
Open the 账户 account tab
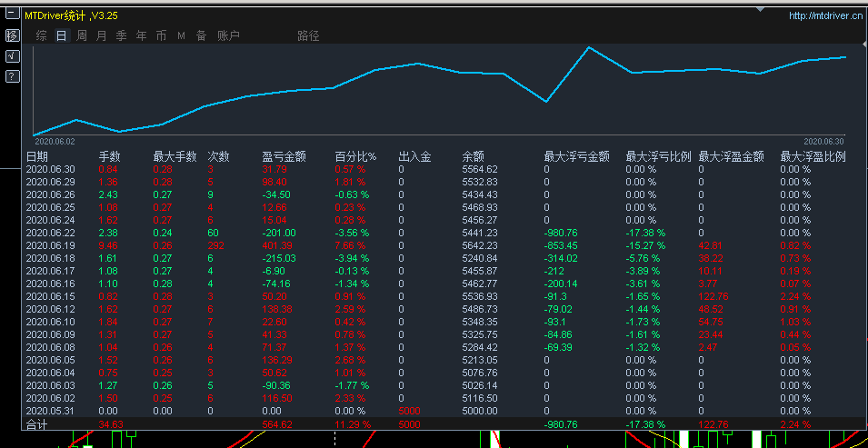229,36
